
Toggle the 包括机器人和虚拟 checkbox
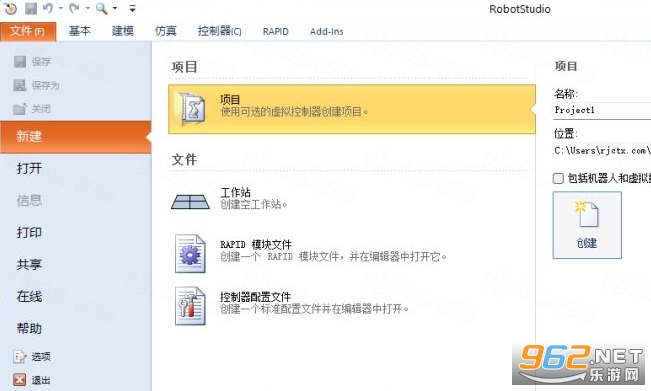click(558, 178)
